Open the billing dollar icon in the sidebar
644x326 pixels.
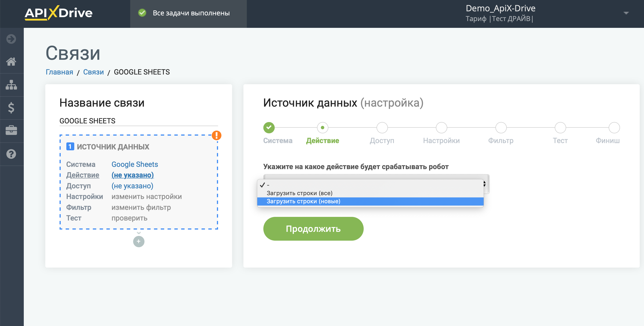click(11, 108)
